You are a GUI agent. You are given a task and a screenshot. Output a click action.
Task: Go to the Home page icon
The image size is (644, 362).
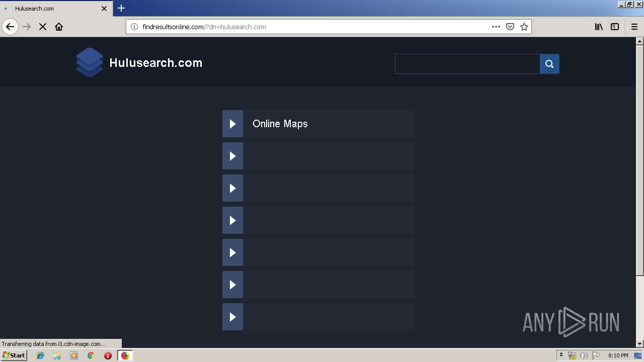pyautogui.click(x=59, y=27)
